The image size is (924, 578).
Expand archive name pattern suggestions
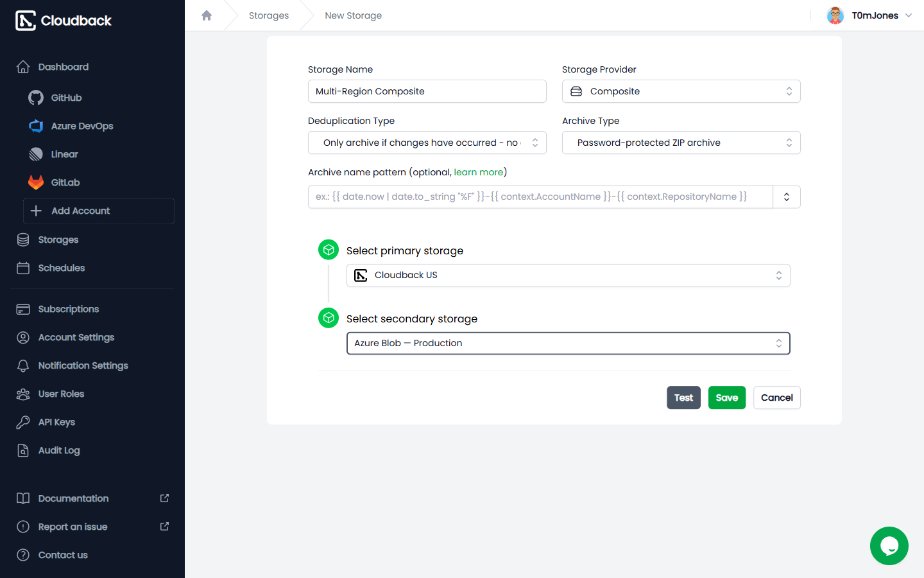787,197
